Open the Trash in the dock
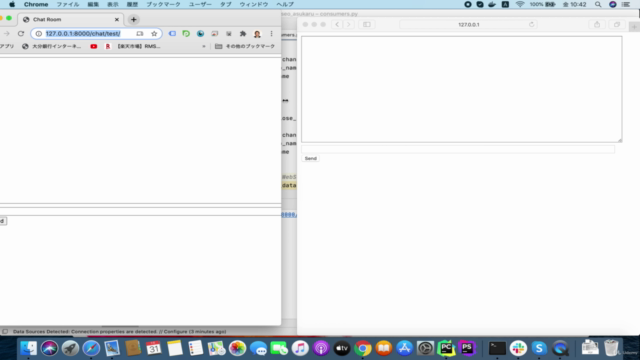Screen dimensions: 640x360 [x=611, y=348]
